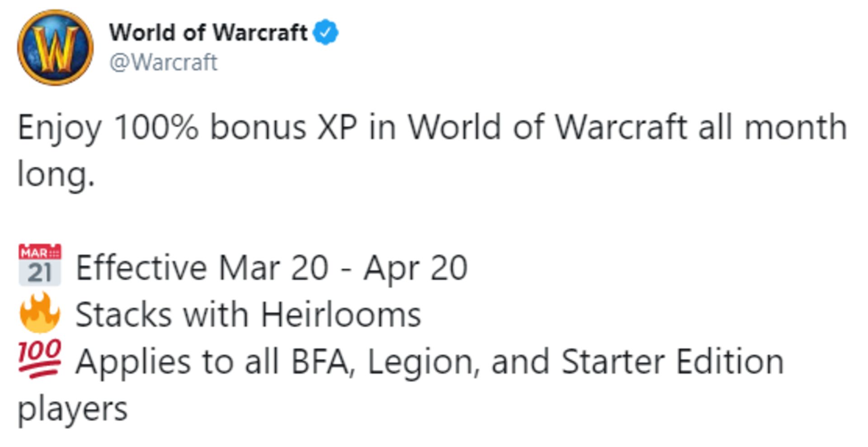Click the 'Effective Mar 20 - Apr 20' line
Image resolution: width=868 pixels, height=447 pixels.
271,268
